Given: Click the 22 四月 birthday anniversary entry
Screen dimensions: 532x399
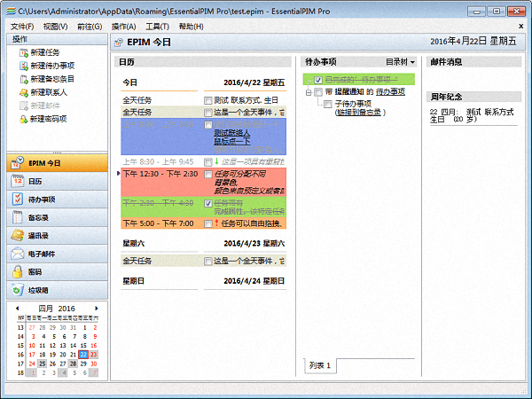Looking at the screenshot, I should 472,115.
